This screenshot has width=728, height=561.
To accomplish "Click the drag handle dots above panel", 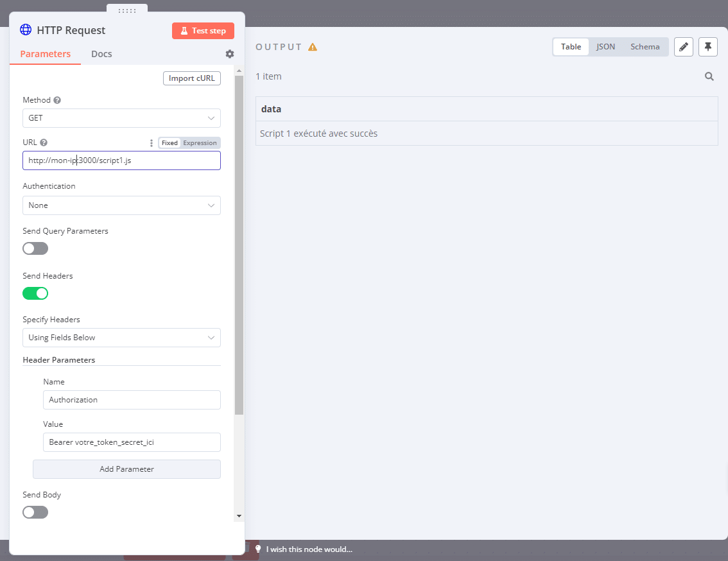I will pos(127,10).
